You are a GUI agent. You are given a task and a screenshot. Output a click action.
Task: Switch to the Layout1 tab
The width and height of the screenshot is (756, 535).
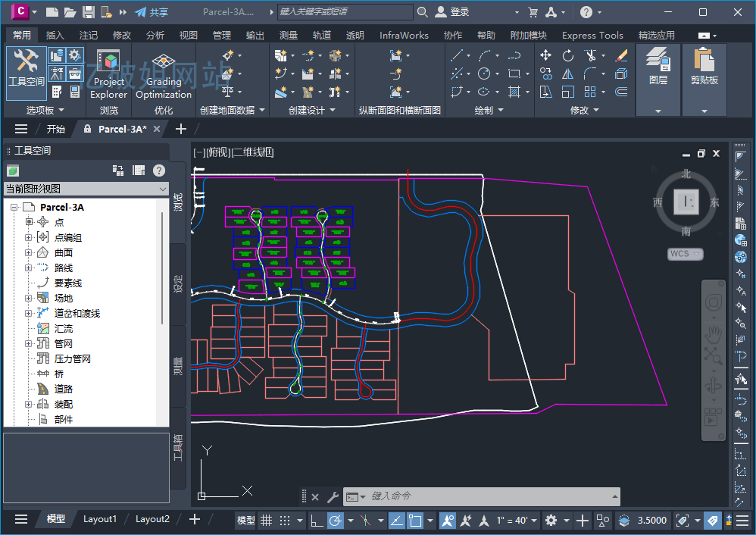(x=100, y=519)
